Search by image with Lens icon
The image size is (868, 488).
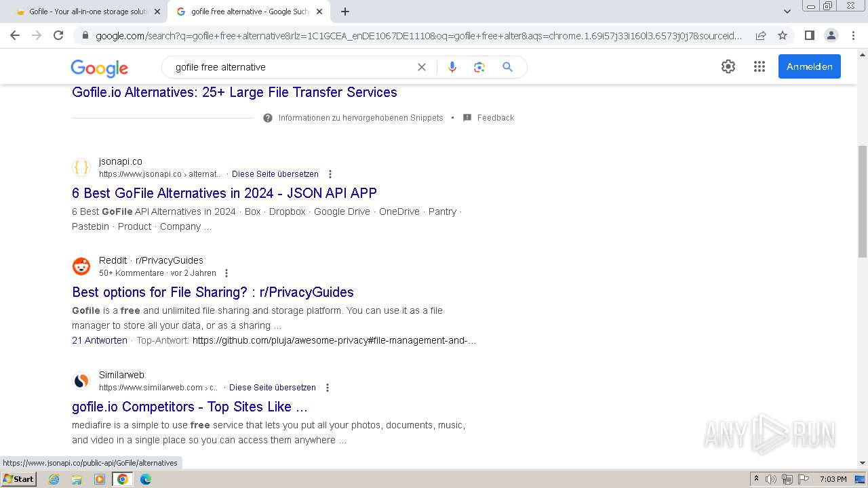[x=479, y=67]
